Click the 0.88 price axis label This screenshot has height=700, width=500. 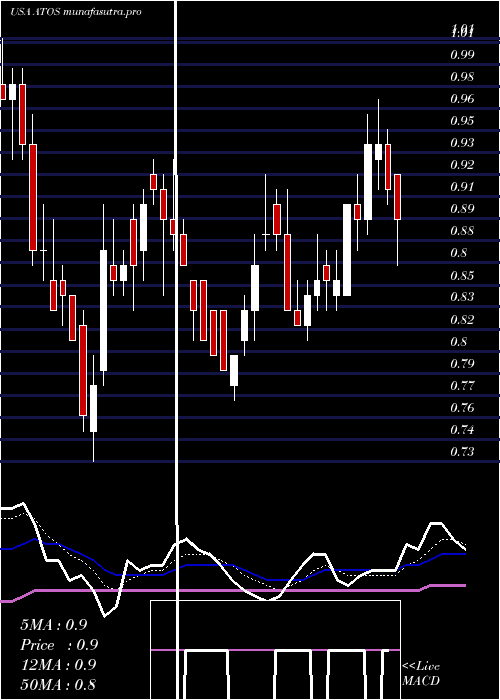click(x=462, y=231)
